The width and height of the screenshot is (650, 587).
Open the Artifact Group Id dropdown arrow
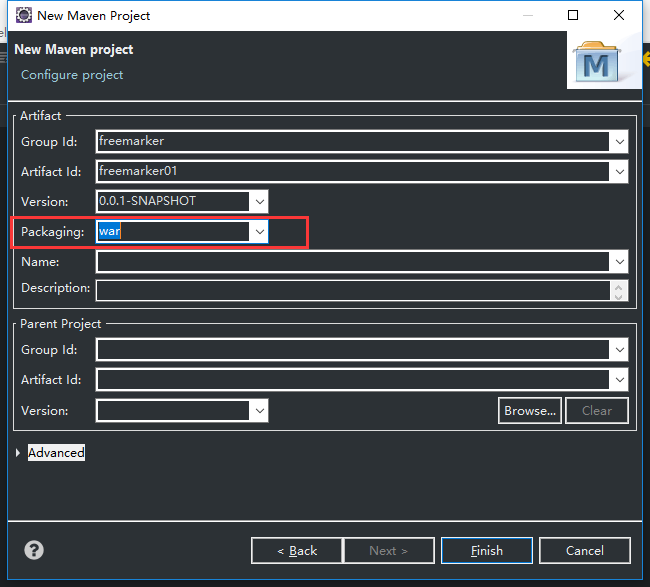point(619,142)
